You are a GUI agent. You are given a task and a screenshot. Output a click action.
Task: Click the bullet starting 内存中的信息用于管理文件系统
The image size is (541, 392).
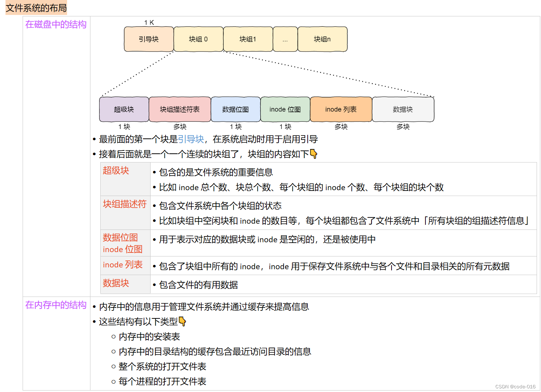click(204, 307)
